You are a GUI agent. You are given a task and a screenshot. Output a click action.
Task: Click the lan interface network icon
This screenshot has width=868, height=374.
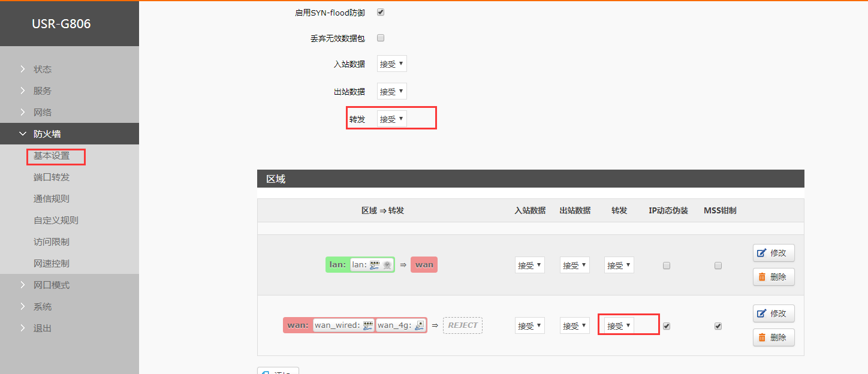click(x=375, y=265)
